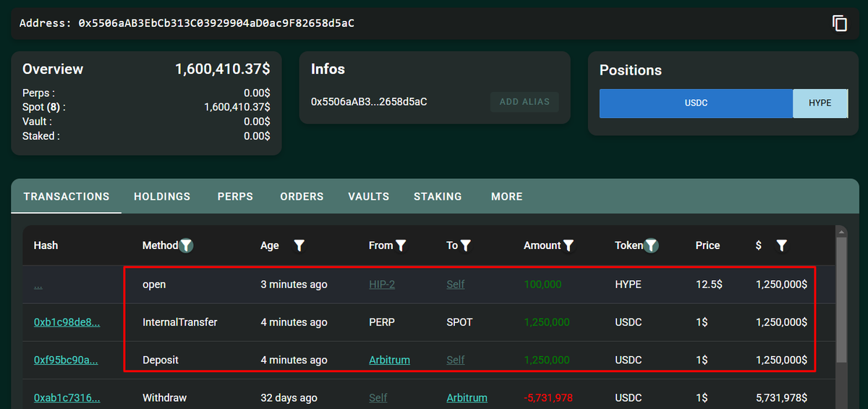Select the Deposit method cell
868x409 pixels.
click(x=161, y=360)
